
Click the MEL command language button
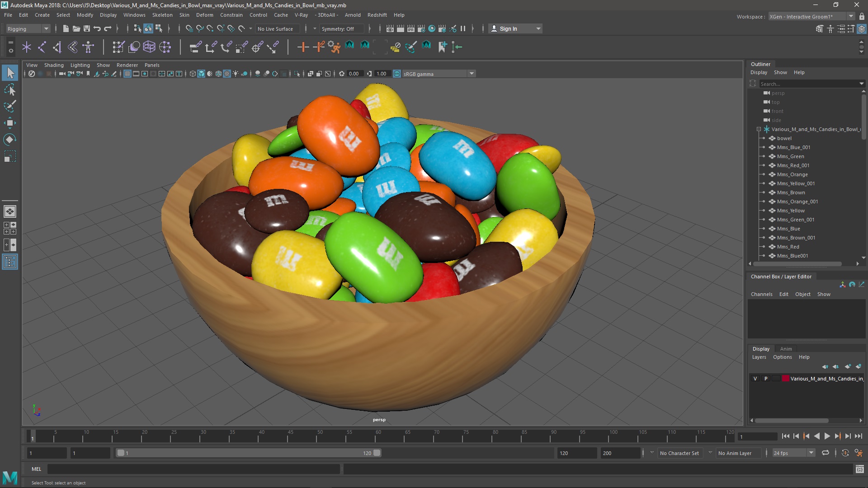36,469
